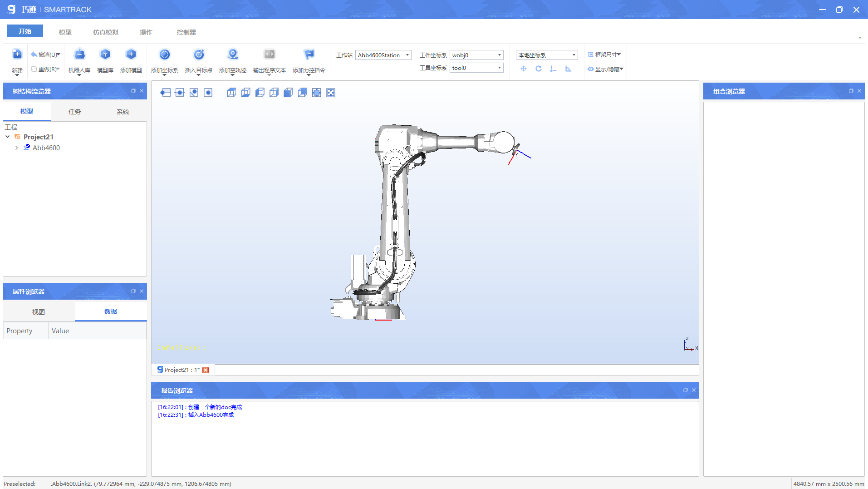Click the 新建 (New) project icon
The width and height of the screenshot is (868, 489).
[x=17, y=54]
